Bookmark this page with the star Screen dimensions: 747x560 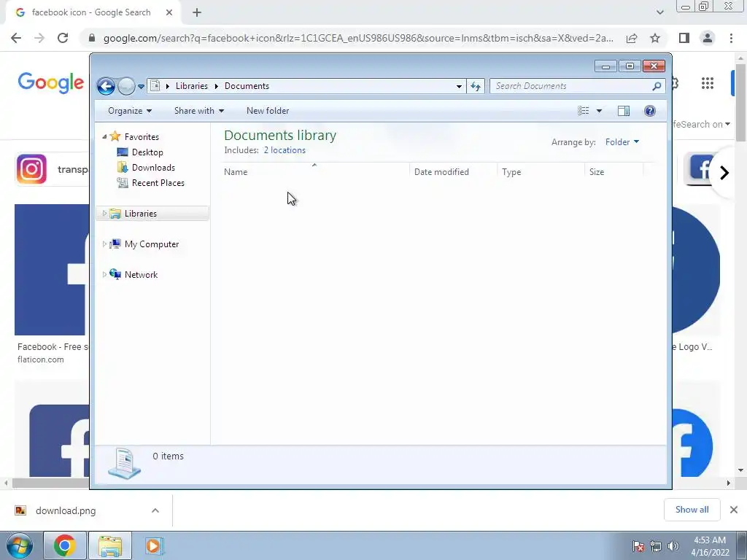click(655, 38)
